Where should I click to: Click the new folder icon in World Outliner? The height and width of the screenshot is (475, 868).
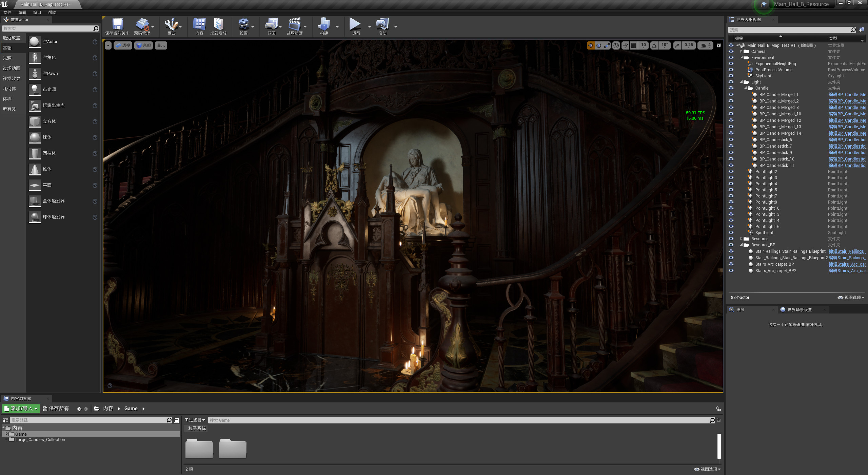point(861,30)
